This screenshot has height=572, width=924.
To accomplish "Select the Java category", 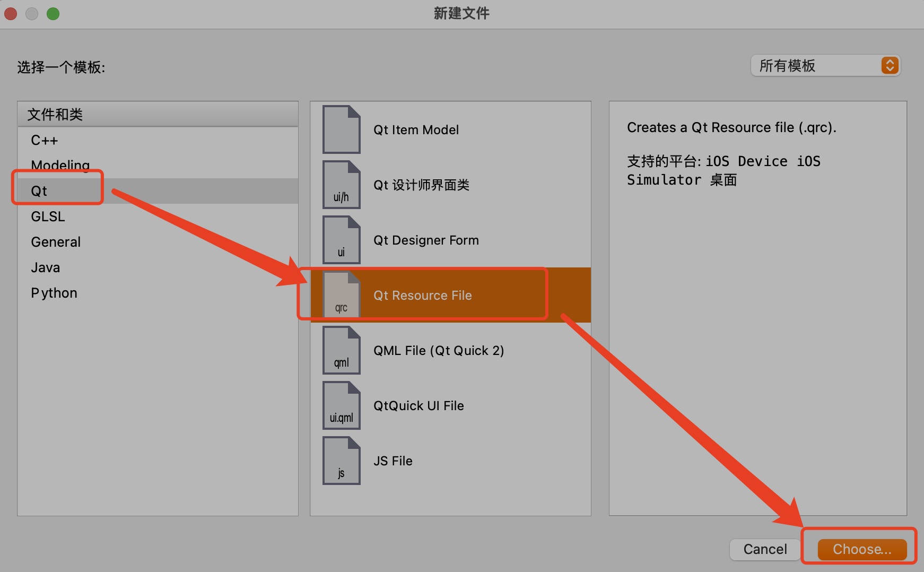I will (x=158, y=267).
